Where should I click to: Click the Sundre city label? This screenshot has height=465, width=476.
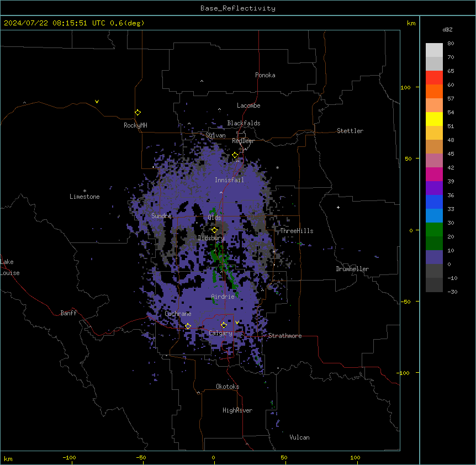pyautogui.click(x=161, y=216)
